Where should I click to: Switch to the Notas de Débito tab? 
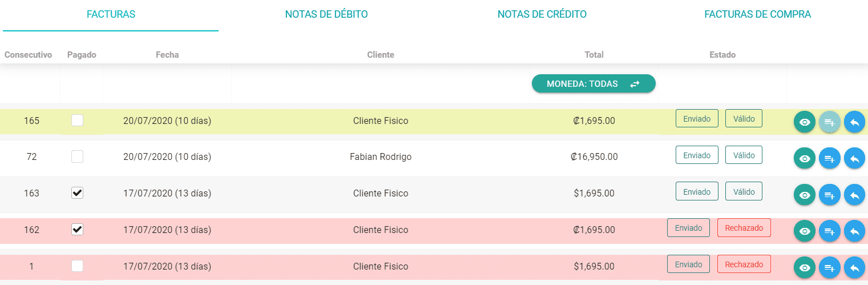click(x=326, y=14)
